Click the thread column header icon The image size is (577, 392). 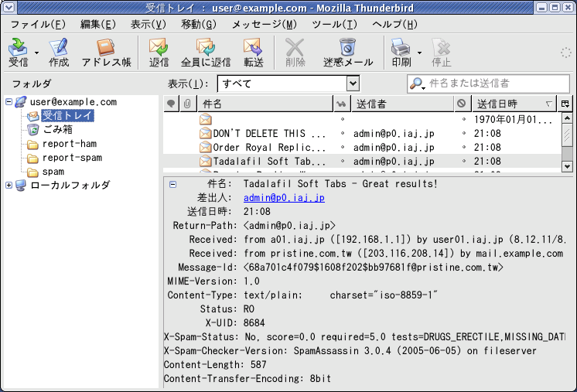(x=171, y=104)
